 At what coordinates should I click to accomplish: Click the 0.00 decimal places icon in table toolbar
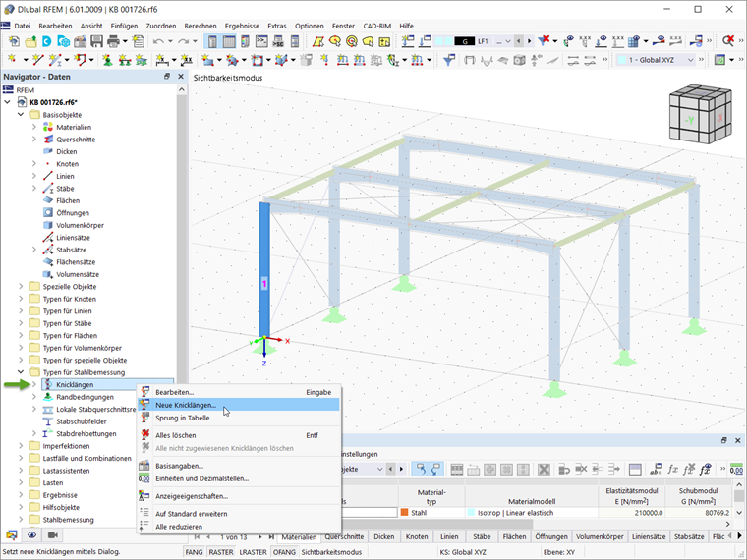[736, 469]
